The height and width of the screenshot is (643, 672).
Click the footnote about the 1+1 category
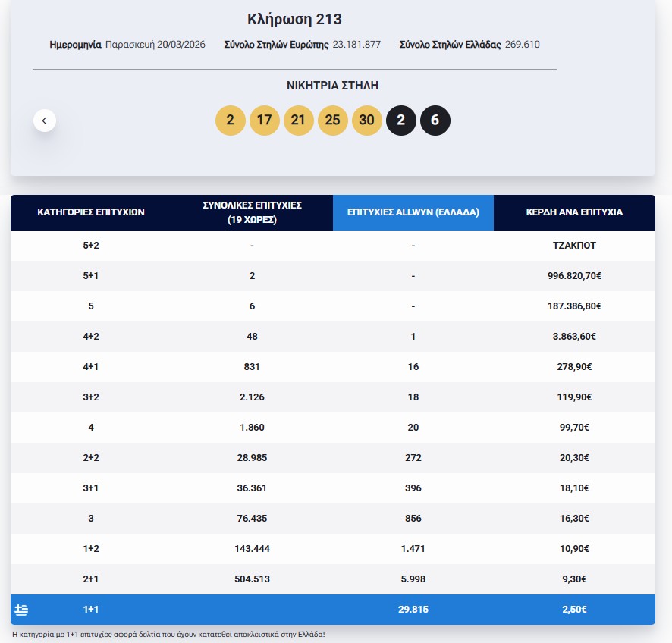tap(168, 634)
